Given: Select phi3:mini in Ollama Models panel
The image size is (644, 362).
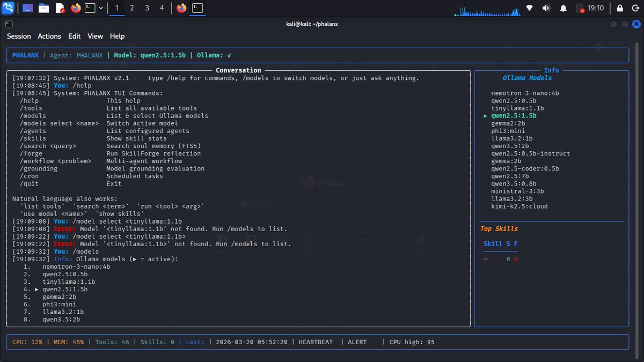Looking at the screenshot, I should 508,131.
